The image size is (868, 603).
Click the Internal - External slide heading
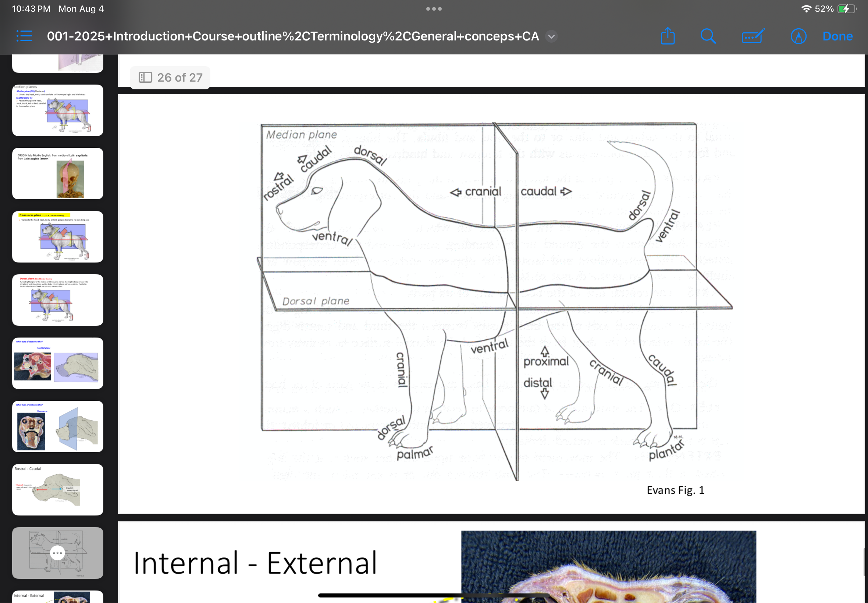click(x=255, y=563)
